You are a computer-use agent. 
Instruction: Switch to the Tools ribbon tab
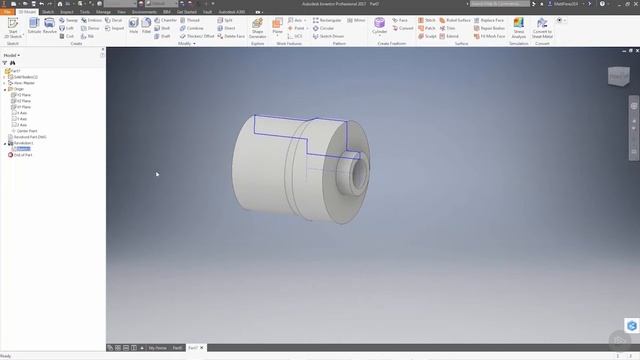tap(85, 12)
